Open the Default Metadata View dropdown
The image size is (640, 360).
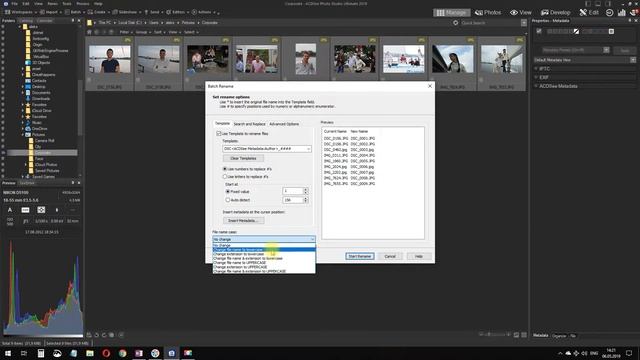pyautogui.click(x=632, y=60)
